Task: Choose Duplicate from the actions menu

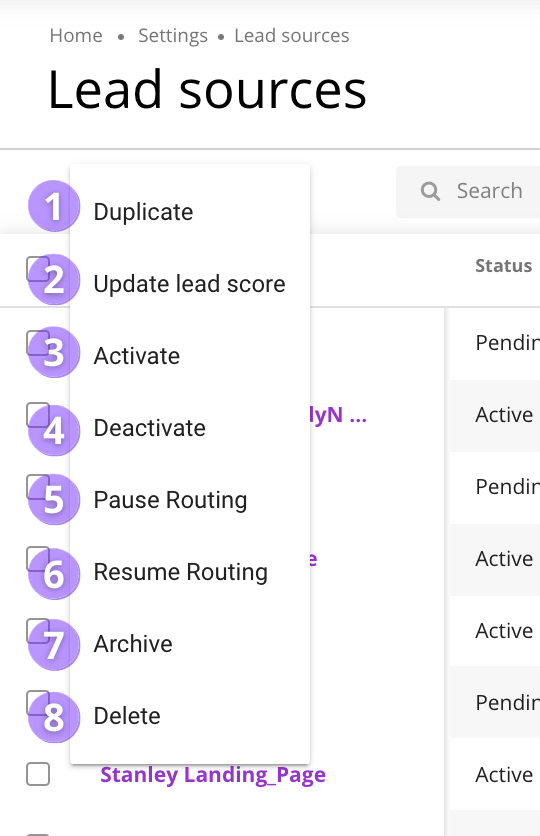Action: click(190, 212)
